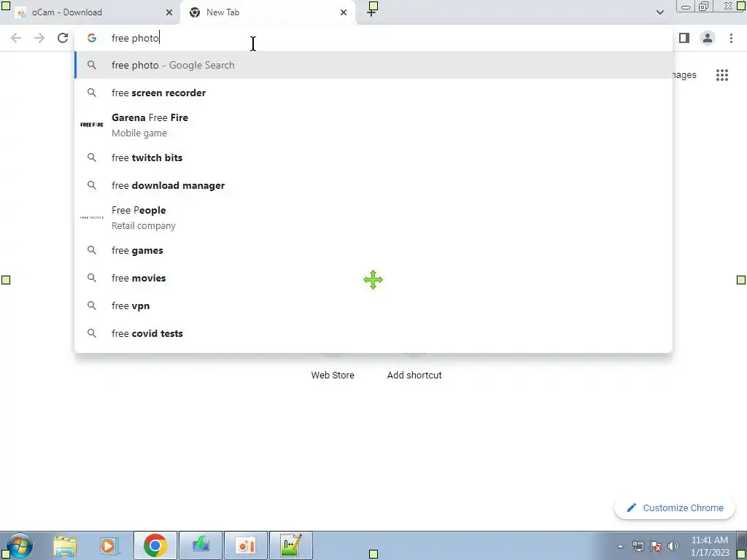This screenshot has height=560, width=747.
Task: Select the New Tab tab
Action: [x=268, y=12]
